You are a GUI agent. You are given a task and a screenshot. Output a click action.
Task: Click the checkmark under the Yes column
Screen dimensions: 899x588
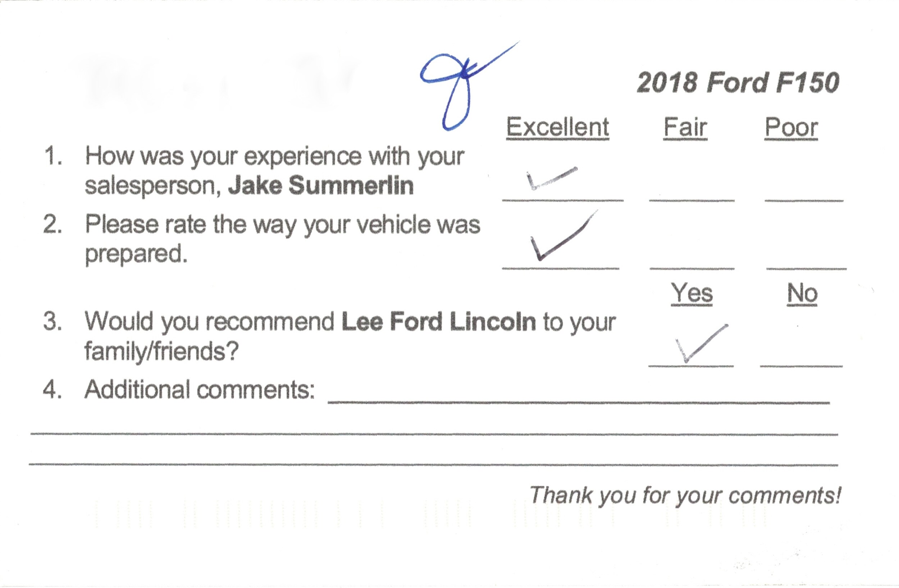(x=702, y=343)
